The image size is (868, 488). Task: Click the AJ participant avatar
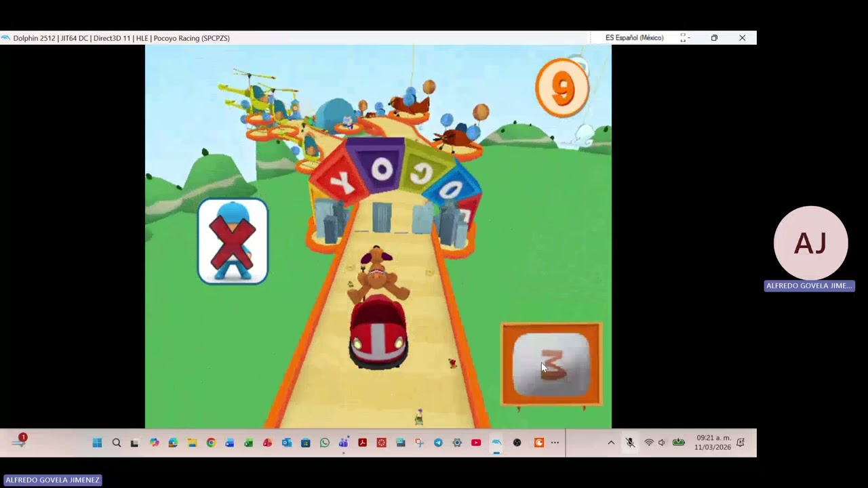tap(810, 243)
